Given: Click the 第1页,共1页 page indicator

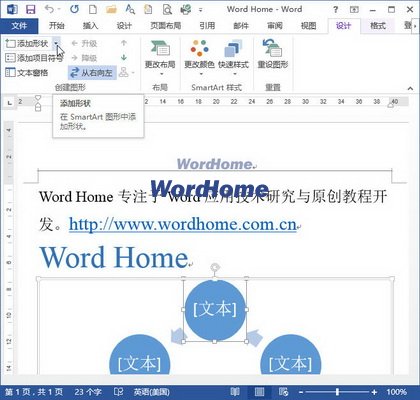Looking at the screenshot, I should [34, 392].
